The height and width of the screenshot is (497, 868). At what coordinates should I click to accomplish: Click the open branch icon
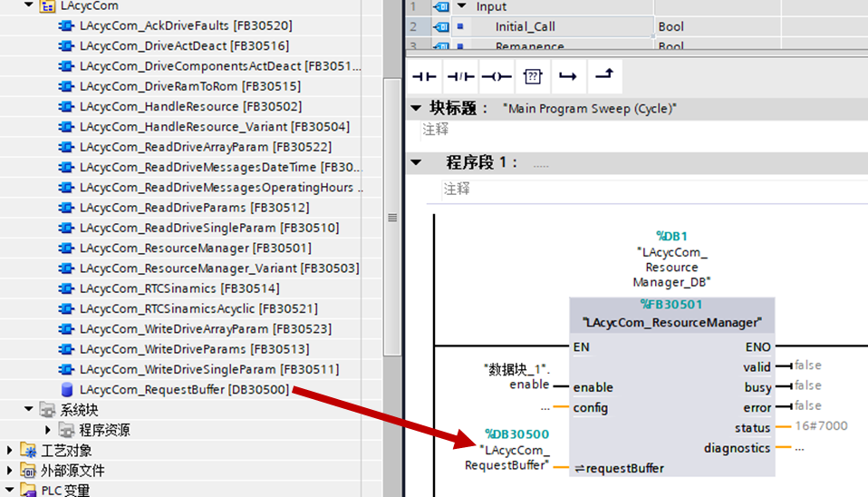click(x=567, y=76)
